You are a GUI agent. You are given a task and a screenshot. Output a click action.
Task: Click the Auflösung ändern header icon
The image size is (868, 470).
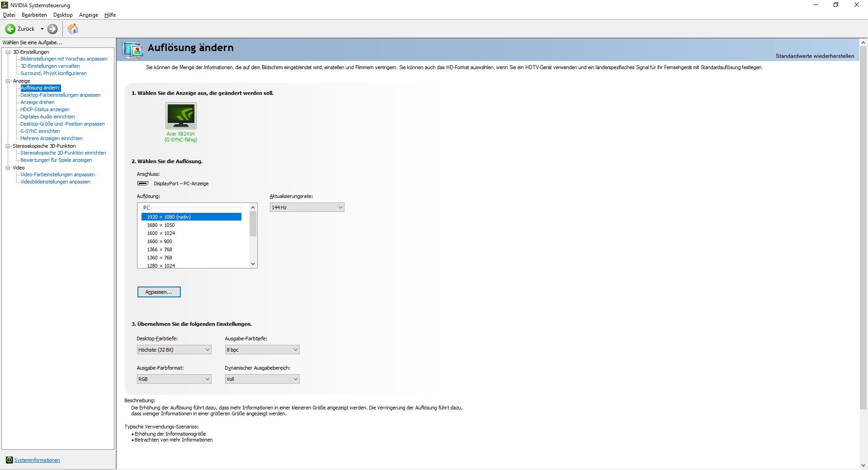click(x=133, y=50)
